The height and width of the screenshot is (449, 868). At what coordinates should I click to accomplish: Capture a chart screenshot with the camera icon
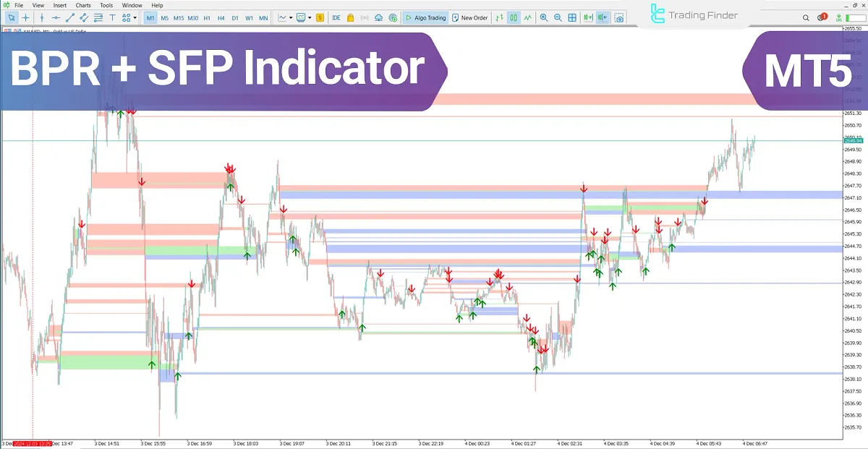(620, 17)
